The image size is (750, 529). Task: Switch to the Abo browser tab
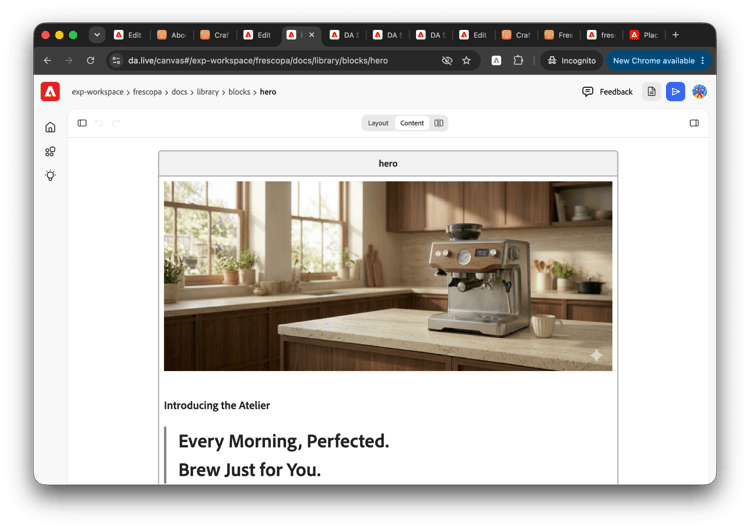(171, 35)
